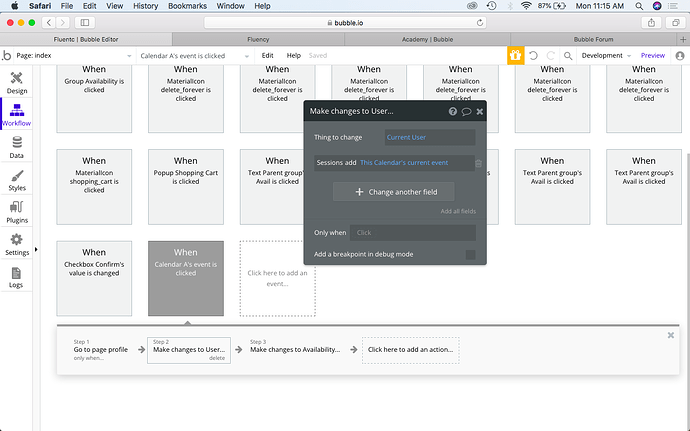Open the Settings gear in sidebar
Viewport: 690px width, 431px height.
[x=16, y=244]
